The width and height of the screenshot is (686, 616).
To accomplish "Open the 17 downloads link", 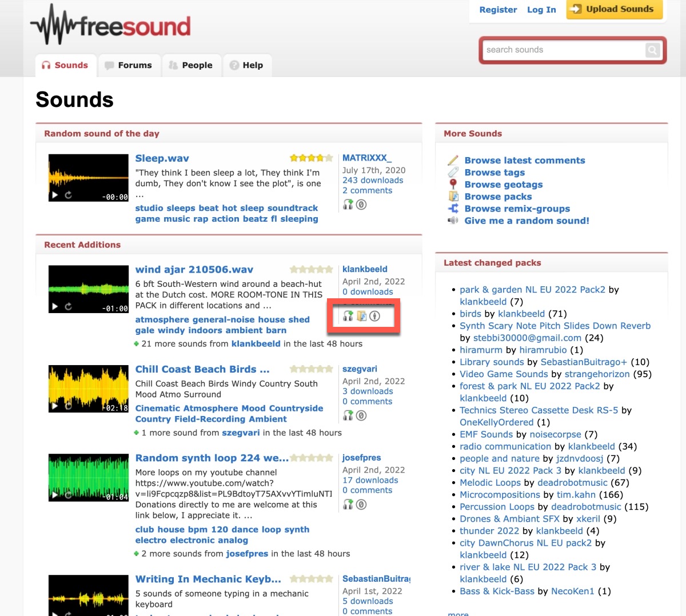I will 370,481.
